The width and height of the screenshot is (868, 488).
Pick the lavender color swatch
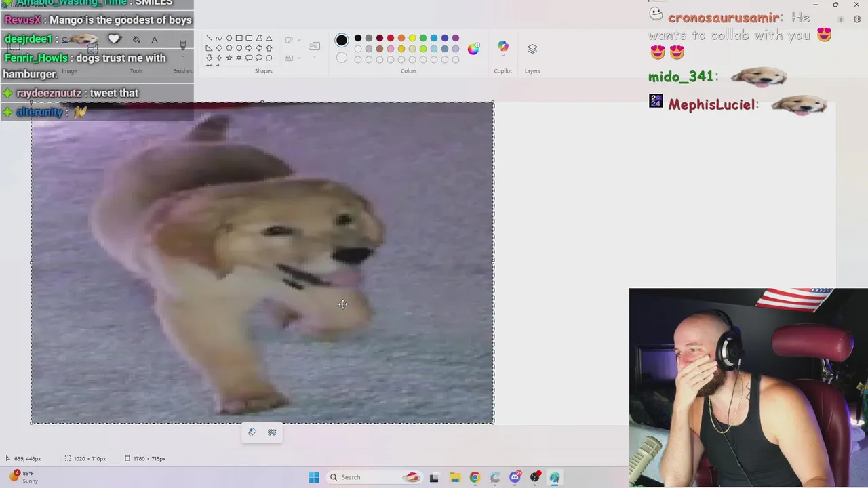tap(456, 49)
